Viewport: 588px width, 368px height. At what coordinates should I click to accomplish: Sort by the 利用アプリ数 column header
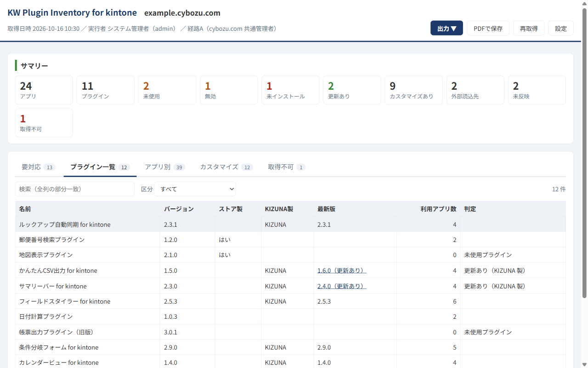pyautogui.click(x=438, y=209)
